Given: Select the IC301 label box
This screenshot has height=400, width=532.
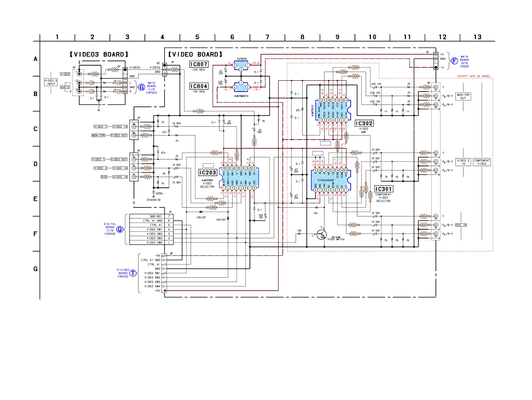Looking at the screenshot, I should [383, 189].
